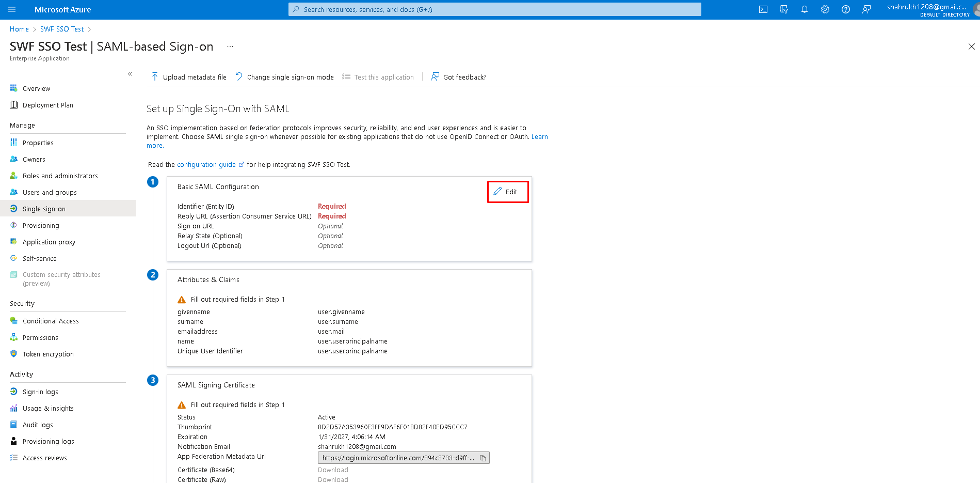
Task: Click the Application proxy icon
Action: click(x=13, y=242)
